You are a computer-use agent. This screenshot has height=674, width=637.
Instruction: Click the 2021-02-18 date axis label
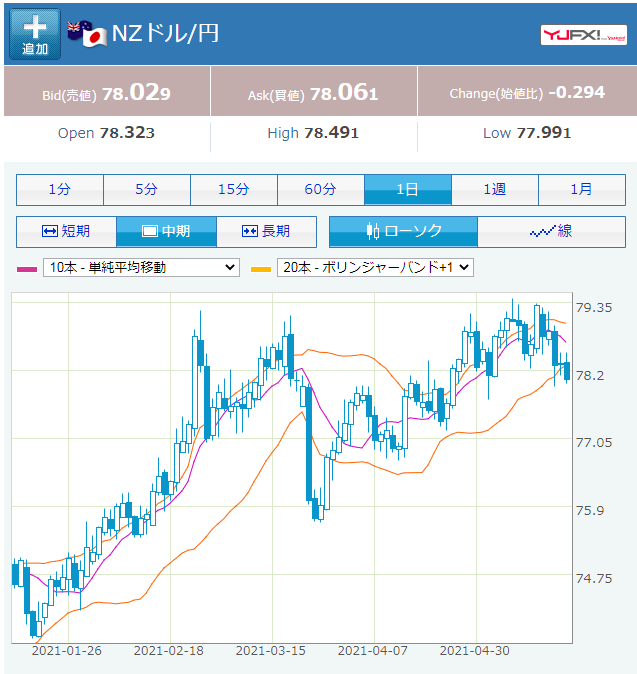[168, 651]
